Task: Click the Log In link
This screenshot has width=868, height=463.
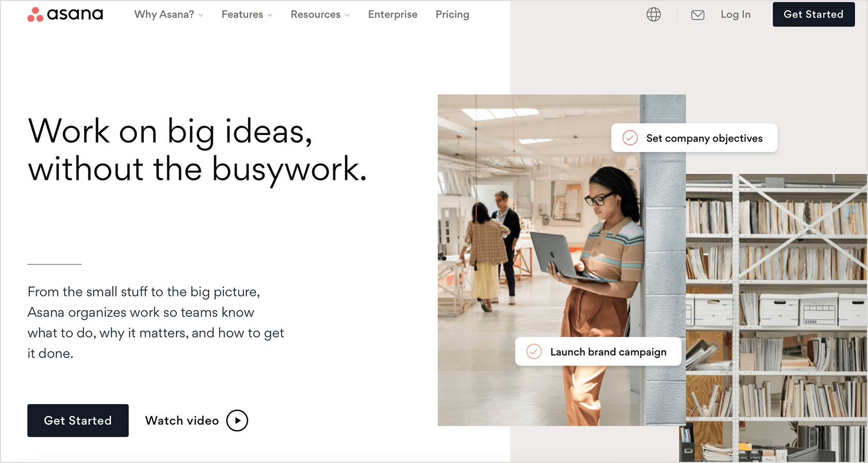Action: (x=735, y=14)
